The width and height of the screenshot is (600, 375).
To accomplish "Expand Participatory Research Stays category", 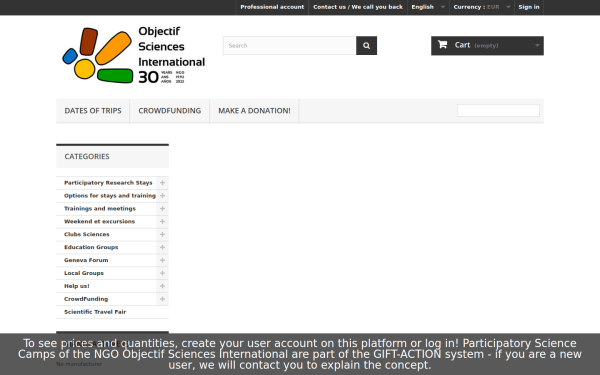I will pos(162,183).
